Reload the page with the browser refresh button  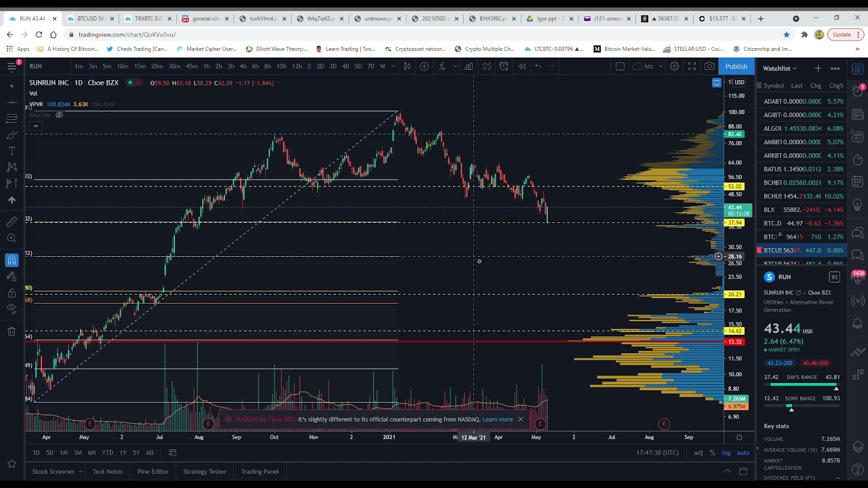click(x=39, y=35)
